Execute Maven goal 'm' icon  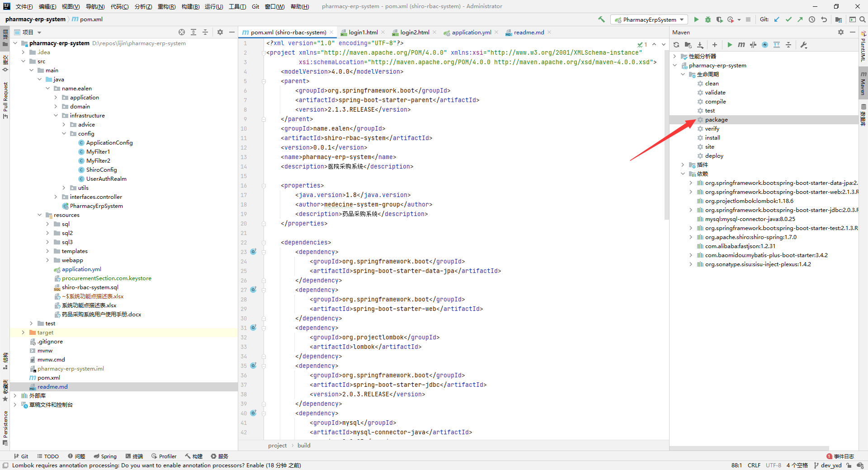[741, 45]
